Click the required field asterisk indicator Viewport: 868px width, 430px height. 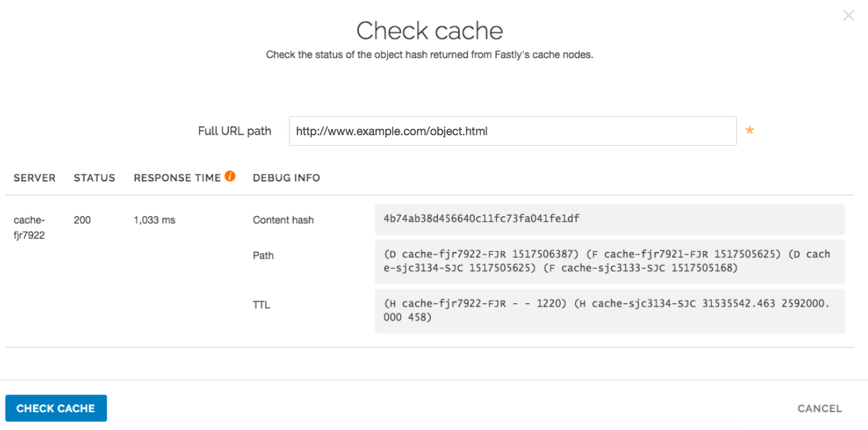click(749, 131)
